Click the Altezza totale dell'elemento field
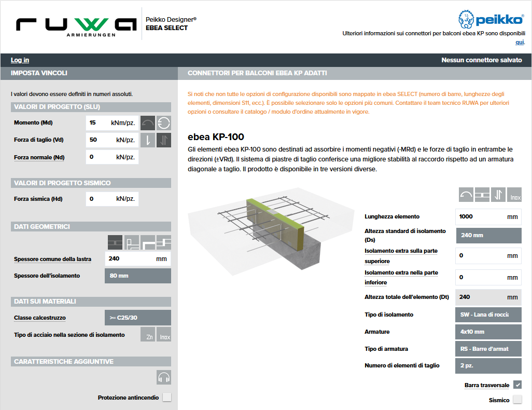Image resolution: width=532 pixels, height=410 pixels. tap(488, 297)
